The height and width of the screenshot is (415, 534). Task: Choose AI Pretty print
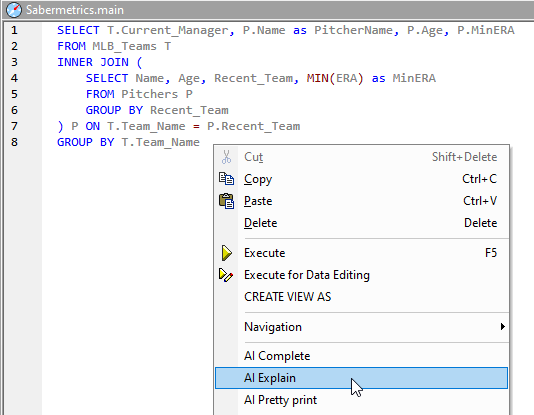pyautogui.click(x=361, y=400)
